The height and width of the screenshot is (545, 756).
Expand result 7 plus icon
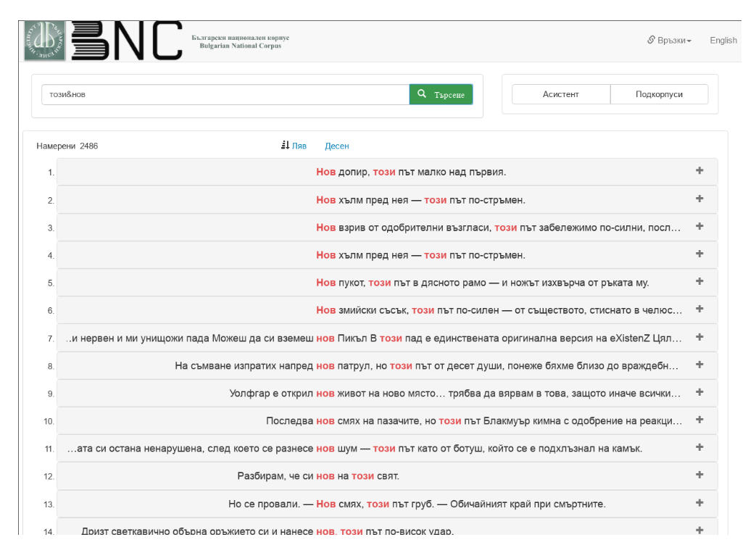pos(699,337)
